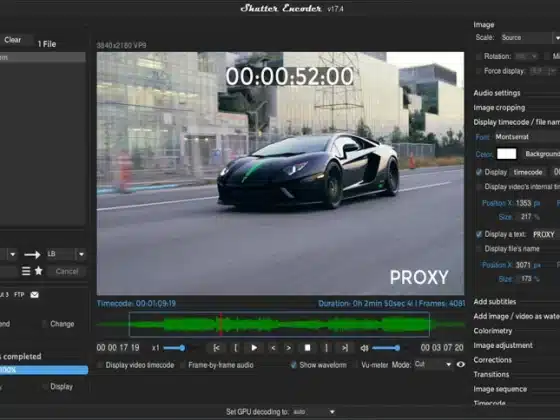The height and width of the screenshot is (420, 560).
Task: Enable Display video's internal timecode
Action: pos(479,187)
